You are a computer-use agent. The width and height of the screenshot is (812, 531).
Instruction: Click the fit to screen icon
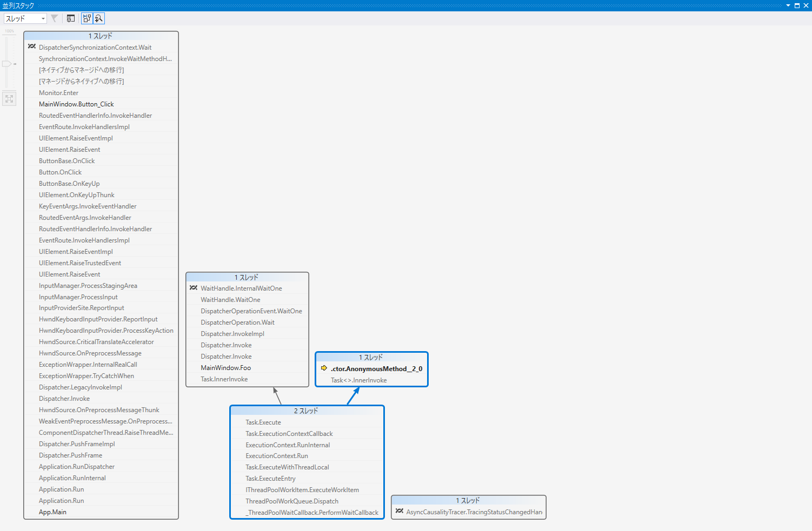pos(9,99)
